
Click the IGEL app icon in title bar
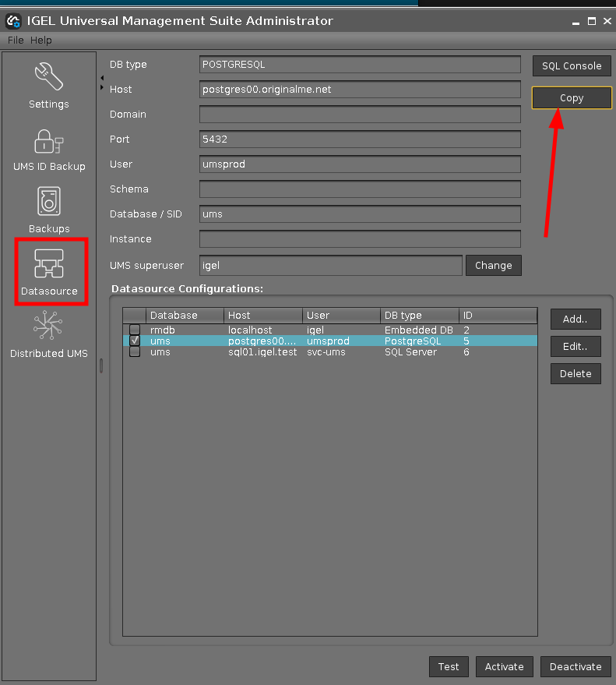13,21
